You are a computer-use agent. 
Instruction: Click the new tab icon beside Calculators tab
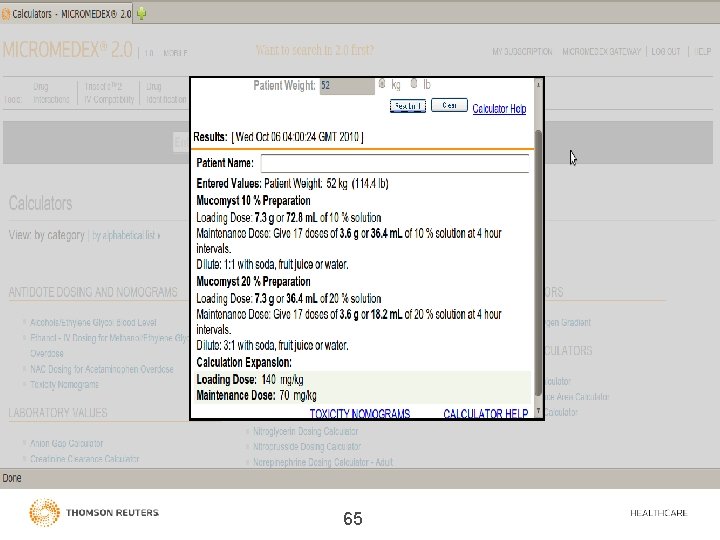pos(141,14)
